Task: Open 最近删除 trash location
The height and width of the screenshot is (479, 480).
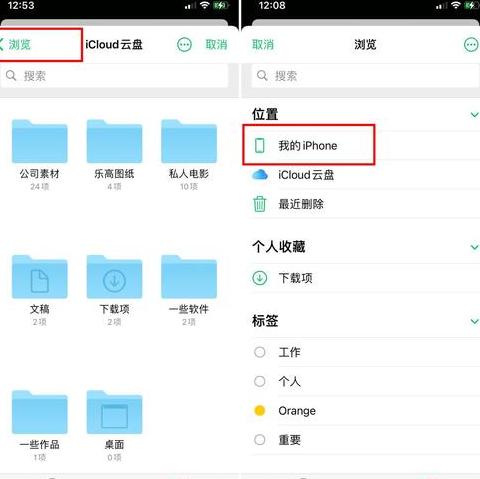Action: tap(363, 204)
